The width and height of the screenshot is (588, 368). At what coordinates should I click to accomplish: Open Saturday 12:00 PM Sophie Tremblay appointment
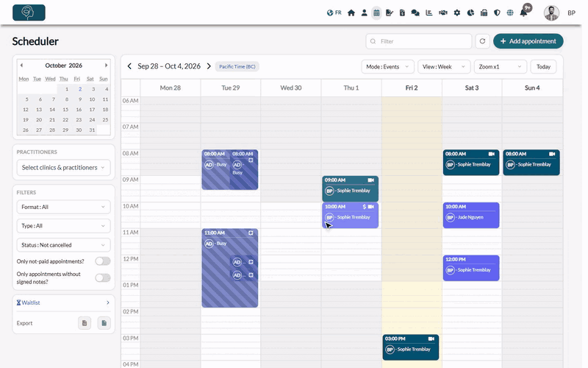tap(471, 268)
